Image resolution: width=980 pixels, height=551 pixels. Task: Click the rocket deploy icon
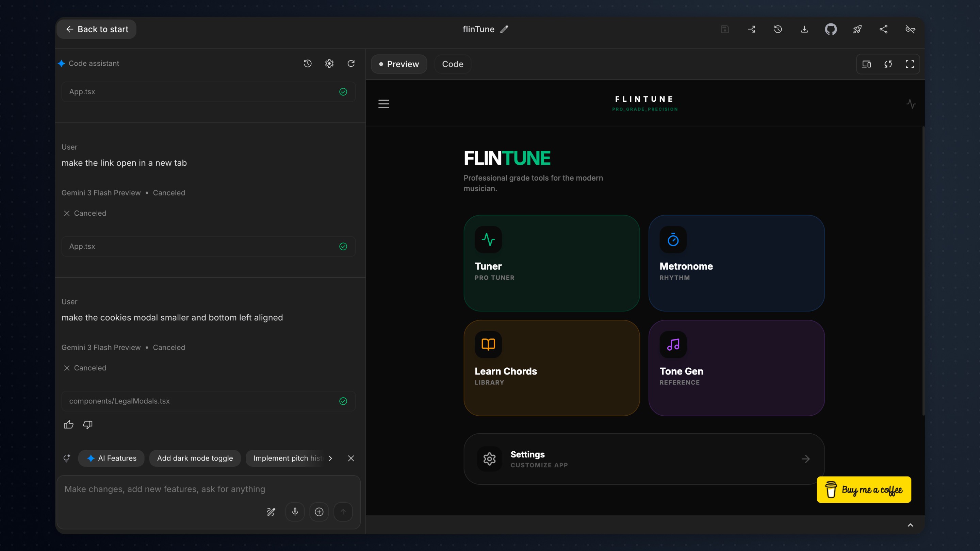point(857,29)
